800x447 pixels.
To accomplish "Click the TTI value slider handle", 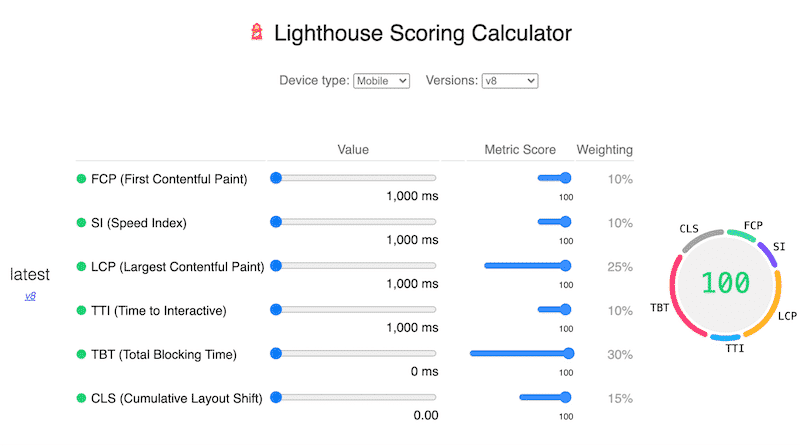I will tap(276, 310).
